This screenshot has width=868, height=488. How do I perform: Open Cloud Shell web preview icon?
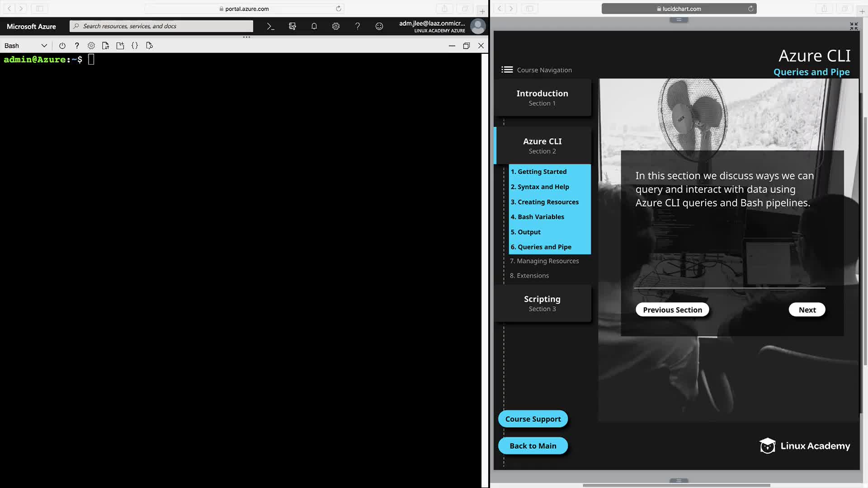pyautogui.click(x=149, y=46)
